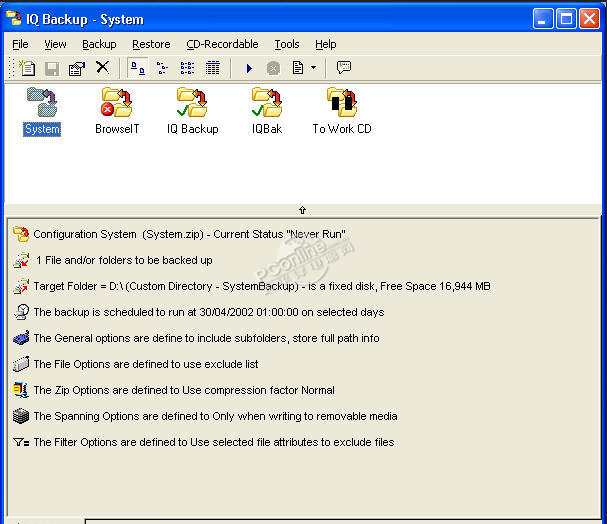607x524 pixels.
Task: Click the Delete (X) toolbar icon
Action: coord(103,67)
